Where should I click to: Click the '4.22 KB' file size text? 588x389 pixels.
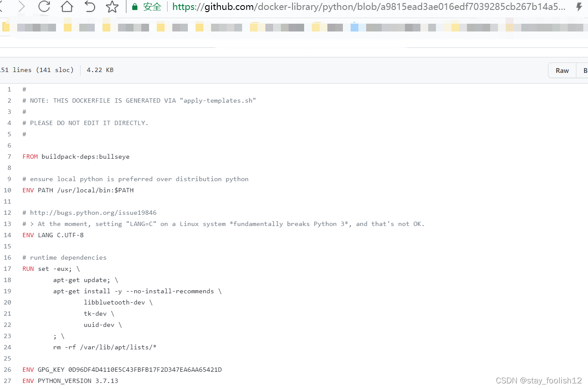pyautogui.click(x=100, y=70)
